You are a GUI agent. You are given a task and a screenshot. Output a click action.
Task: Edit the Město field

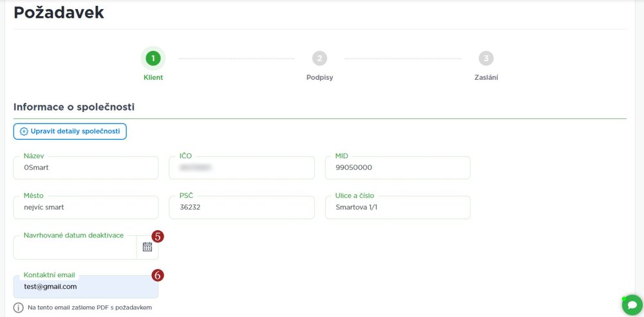tap(86, 208)
